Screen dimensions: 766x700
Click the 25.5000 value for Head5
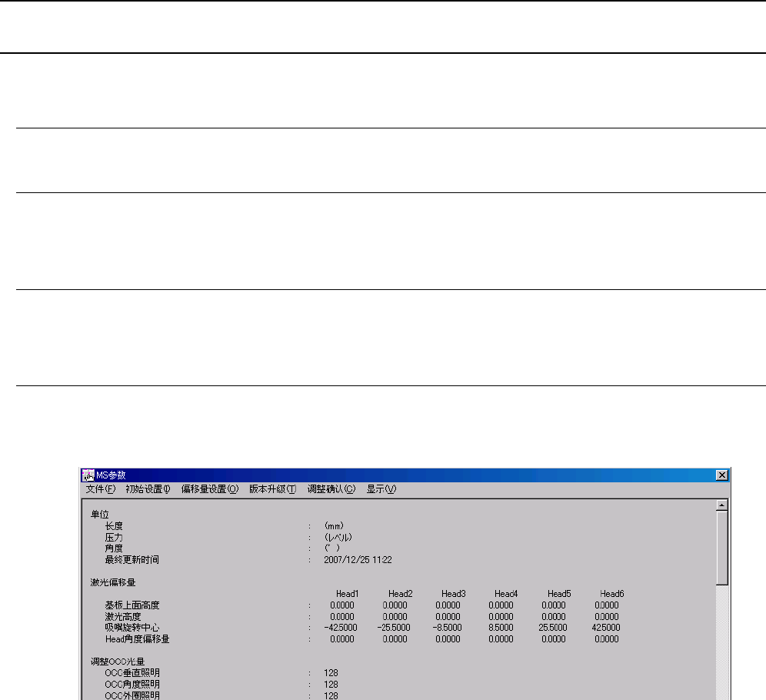pos(553,628)
